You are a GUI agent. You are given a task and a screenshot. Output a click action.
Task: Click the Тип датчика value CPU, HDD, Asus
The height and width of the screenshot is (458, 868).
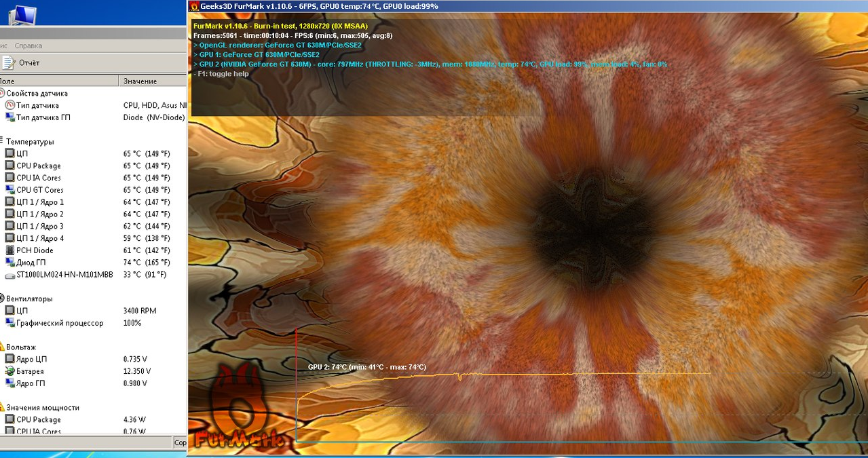[x=154, y=105]
